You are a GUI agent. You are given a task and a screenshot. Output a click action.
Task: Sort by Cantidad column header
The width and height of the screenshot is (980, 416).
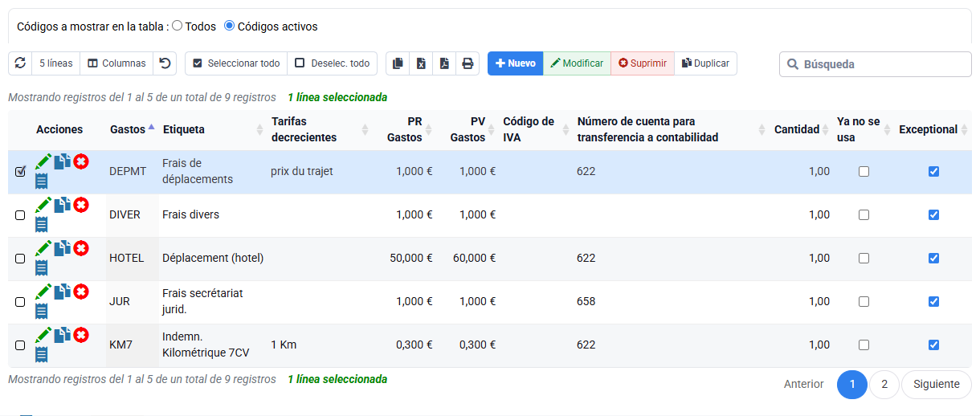[x=802, y=129]
